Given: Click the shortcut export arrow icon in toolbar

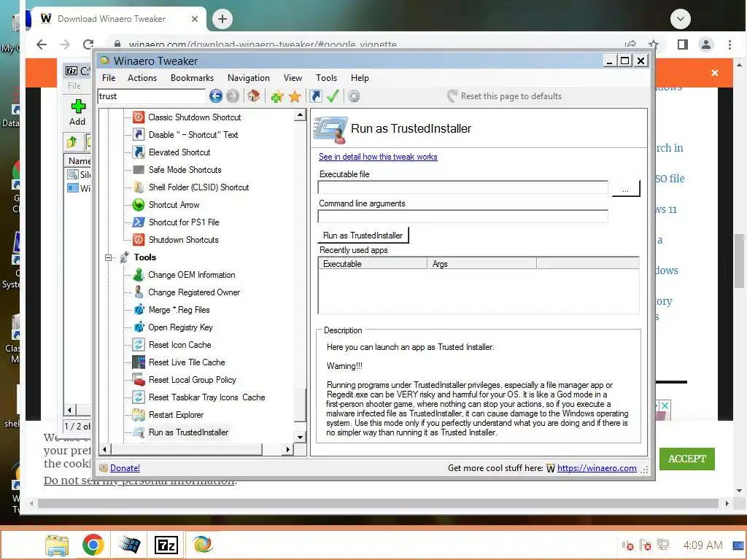Looking at the screenshot, I should 315,96.
